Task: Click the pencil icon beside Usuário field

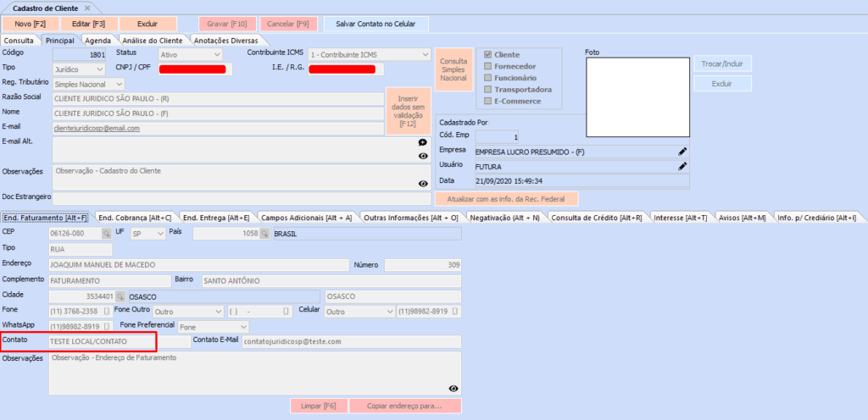Action: 682,166
